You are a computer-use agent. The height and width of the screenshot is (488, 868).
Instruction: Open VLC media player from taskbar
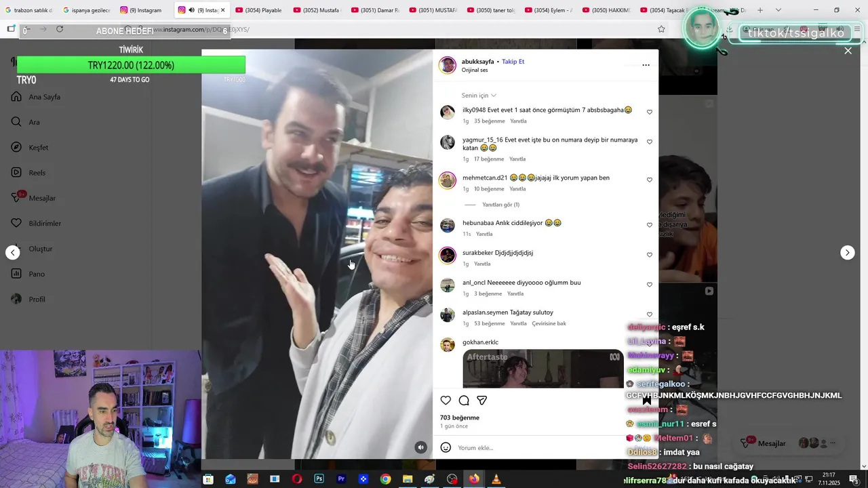pyautogui.click(x=496, y=479)
